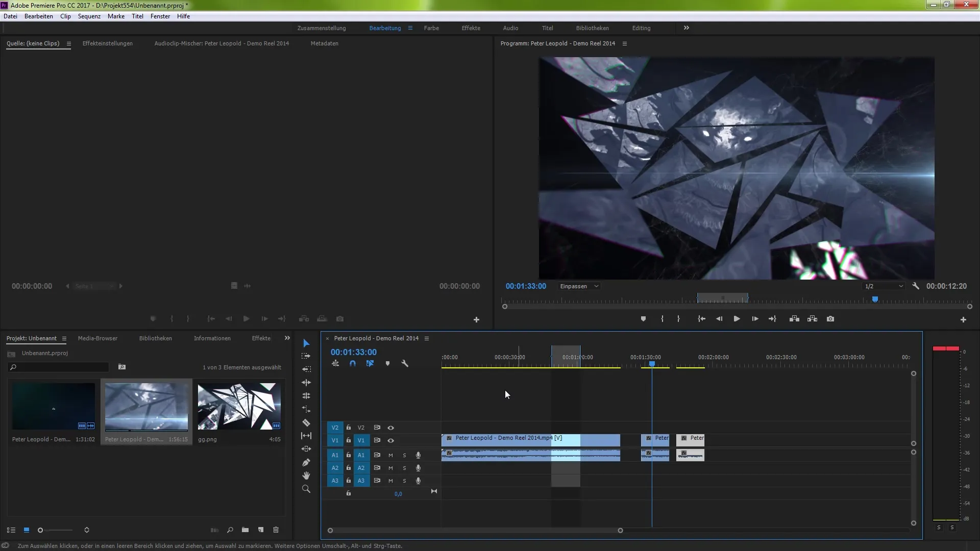
Task: Solo track A2
Action: point(404,468)
